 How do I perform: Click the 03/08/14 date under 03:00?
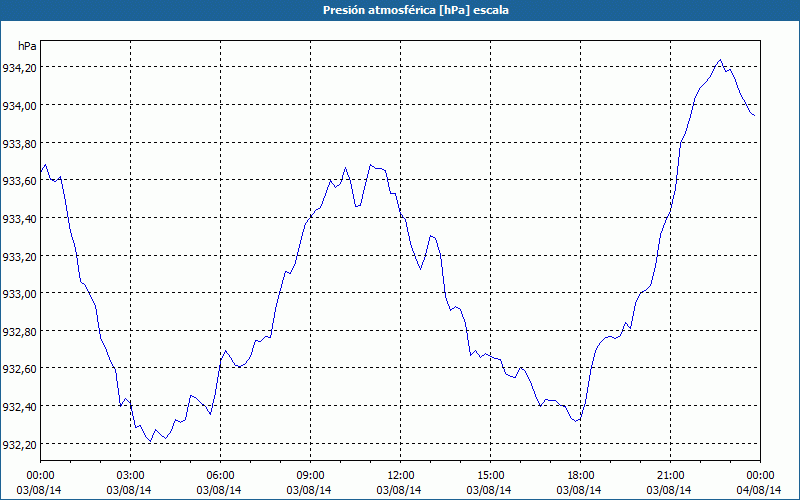click(x=129, y=490)
